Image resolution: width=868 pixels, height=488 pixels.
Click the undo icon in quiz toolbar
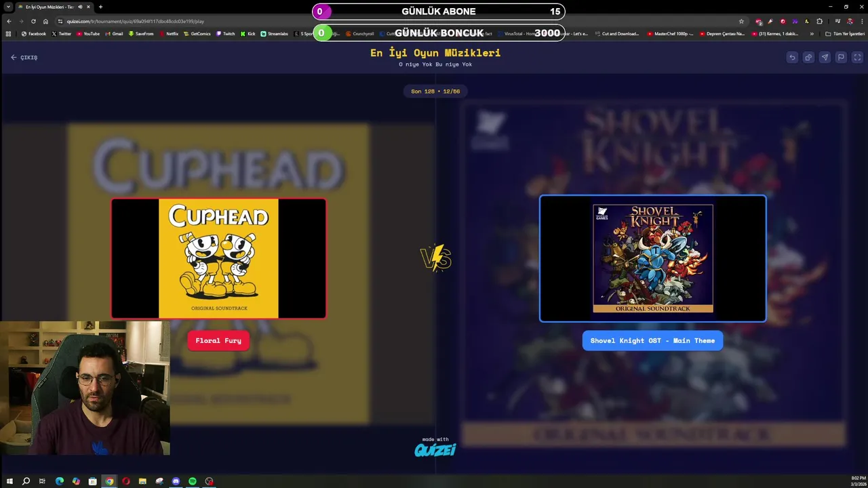(792, 58)
